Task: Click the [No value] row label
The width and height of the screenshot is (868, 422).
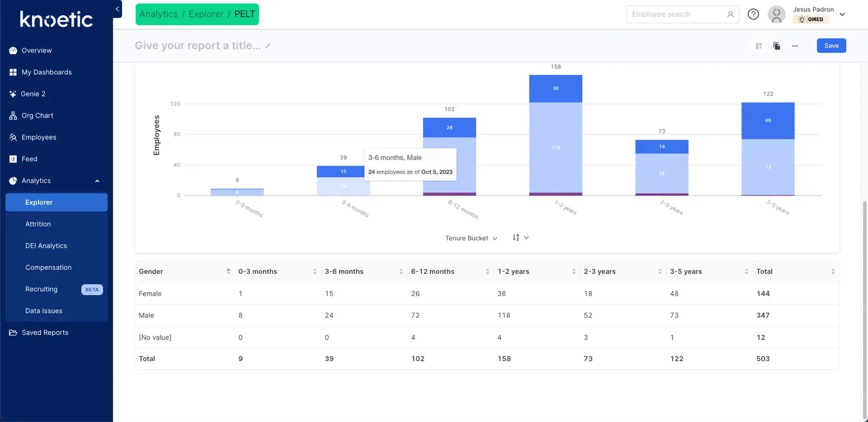Action: [155, 337]
